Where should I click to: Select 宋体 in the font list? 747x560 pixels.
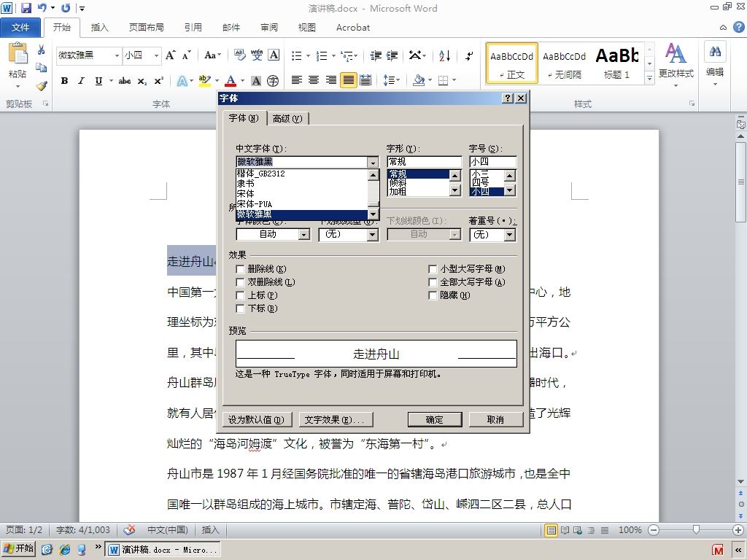(303, 194)
